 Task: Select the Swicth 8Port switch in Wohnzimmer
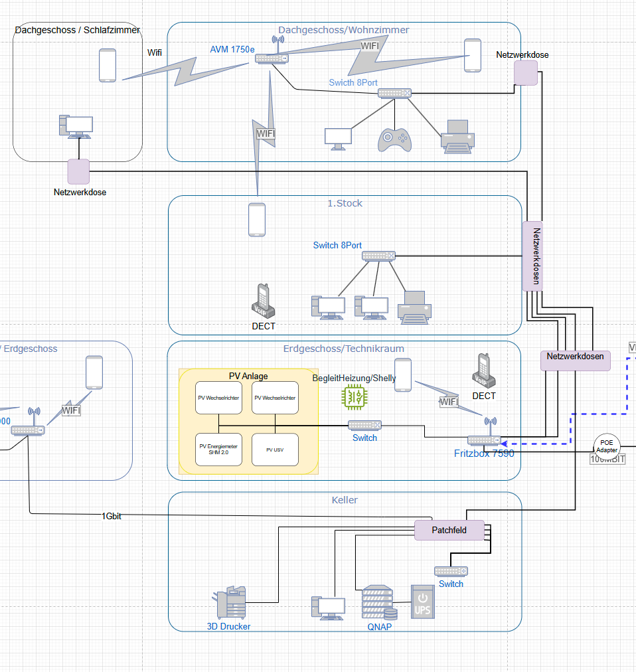(395, 93)
